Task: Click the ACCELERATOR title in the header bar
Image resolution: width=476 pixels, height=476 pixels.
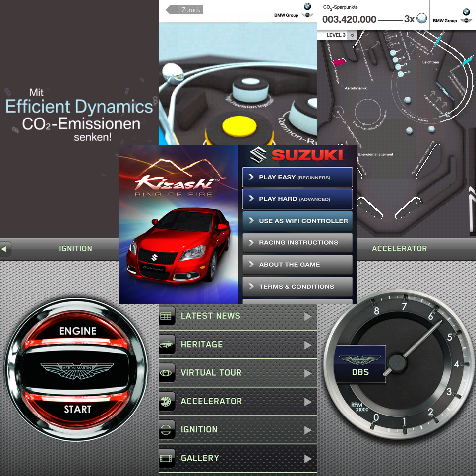Action: tap(399, 248)
